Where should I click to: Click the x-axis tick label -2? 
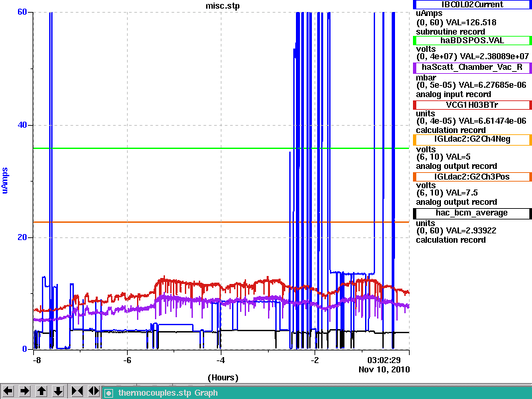315,360
